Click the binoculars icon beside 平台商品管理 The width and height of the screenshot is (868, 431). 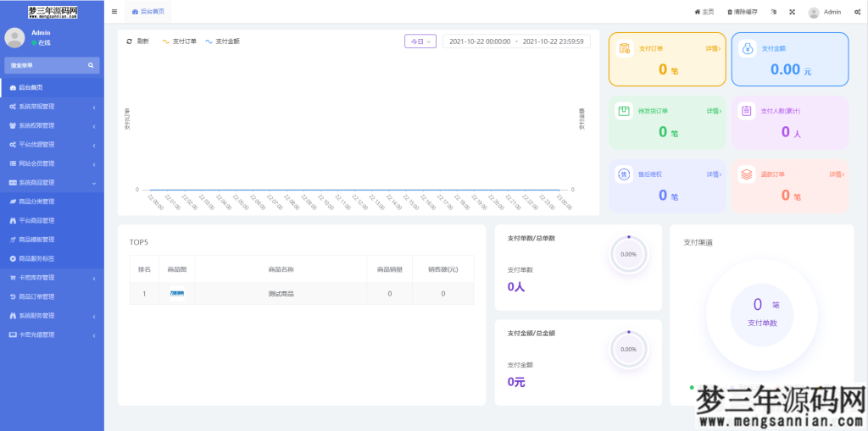tap(13, 221)
